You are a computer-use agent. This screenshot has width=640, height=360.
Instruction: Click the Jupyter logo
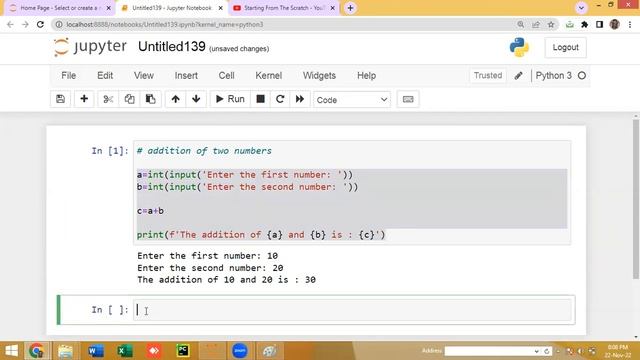click(x=90, y=47)
